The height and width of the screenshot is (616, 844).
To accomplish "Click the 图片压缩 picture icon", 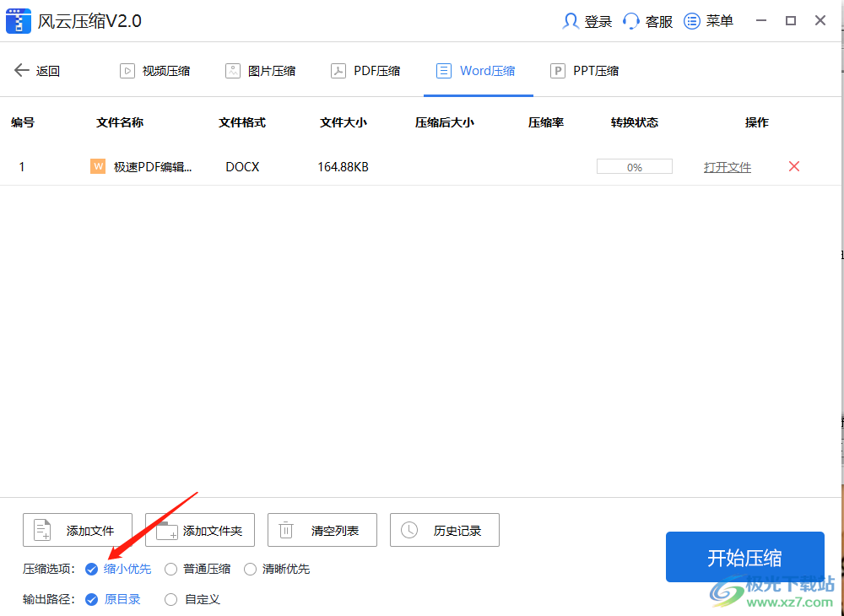I will (x=233, y=71).
